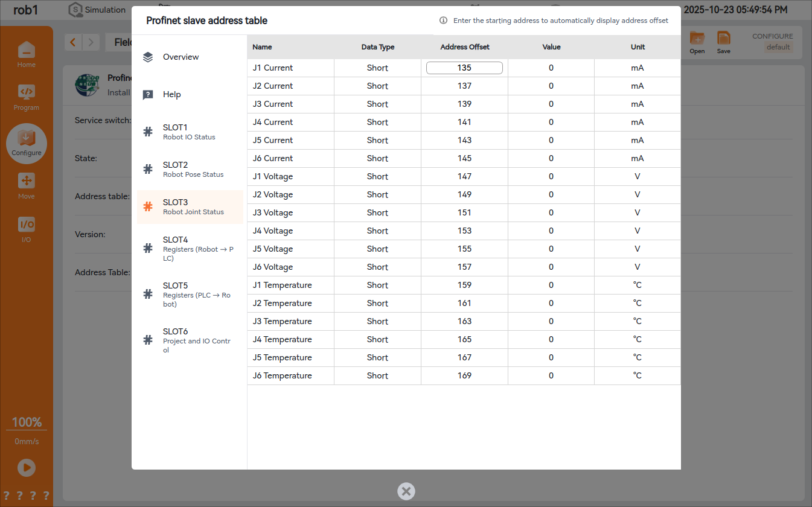812x507 pixels.
Task: Click the Home icon in sidebar
Action: click(26, 51)
